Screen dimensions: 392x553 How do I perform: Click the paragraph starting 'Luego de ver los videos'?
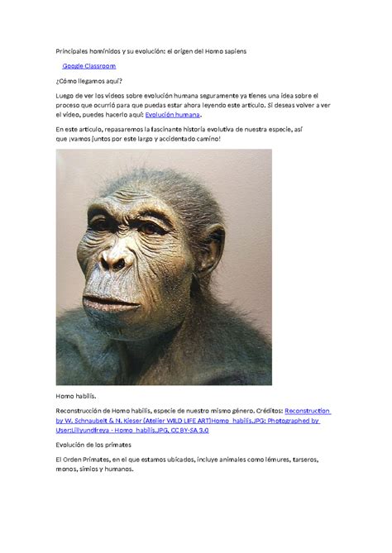(x=193, y=105)
